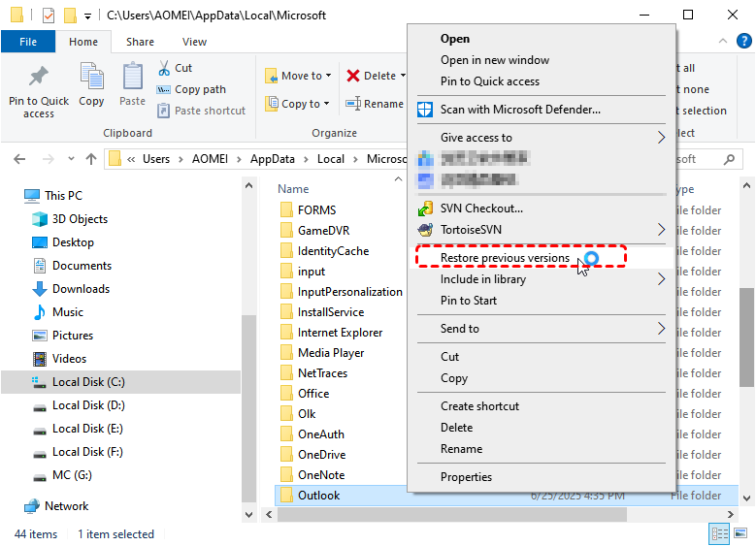Select Local Disk (D:) drive
Image resolution: width=756 pixels, height=546 pixels.
[x=79, y=405]
